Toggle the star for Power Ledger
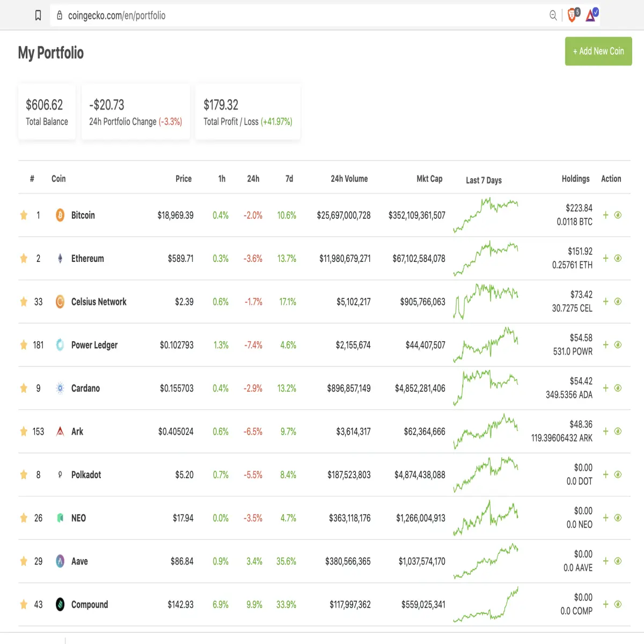 pos(24,345)
